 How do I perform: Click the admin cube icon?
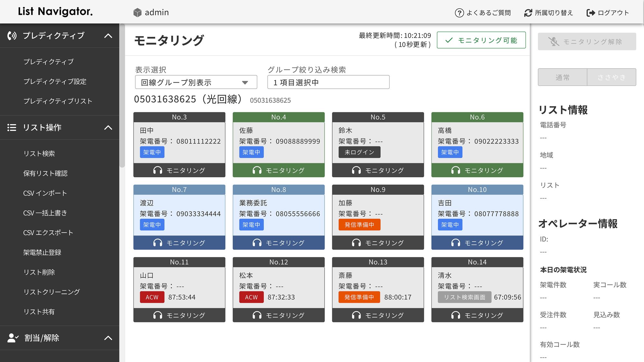click(137, 13)
